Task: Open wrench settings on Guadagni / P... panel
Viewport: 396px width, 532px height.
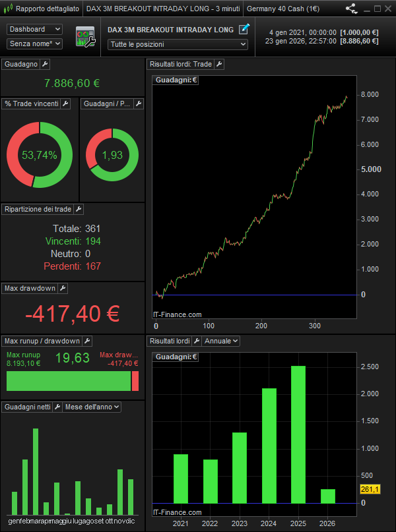Action: (x=138, y=103)
